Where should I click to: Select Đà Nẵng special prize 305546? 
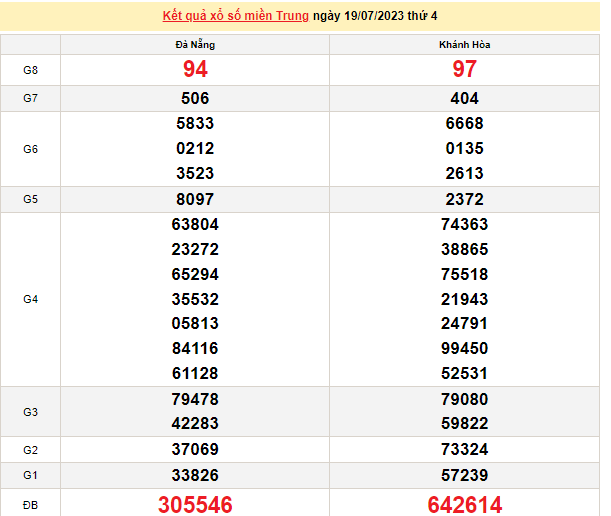(194, 505)
